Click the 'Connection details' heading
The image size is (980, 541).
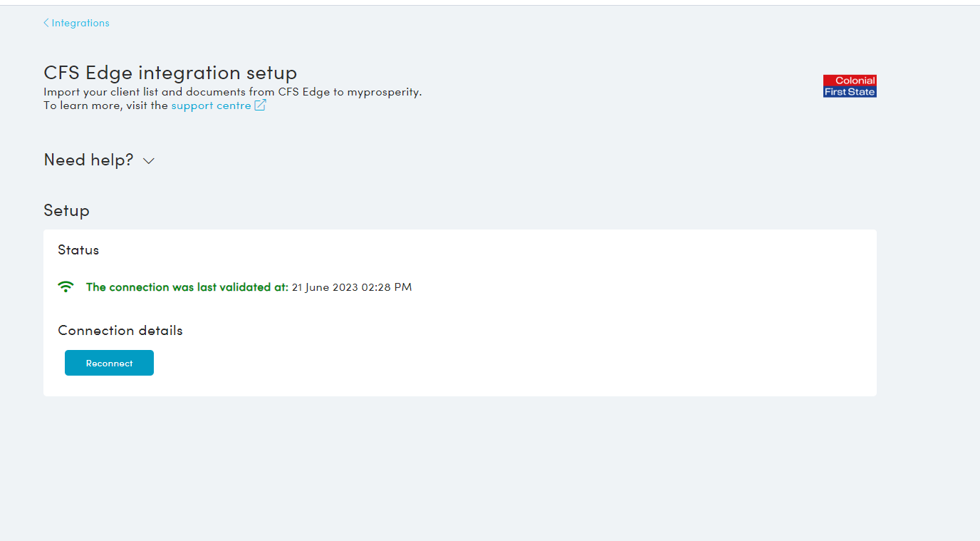[x=120, y=331]
